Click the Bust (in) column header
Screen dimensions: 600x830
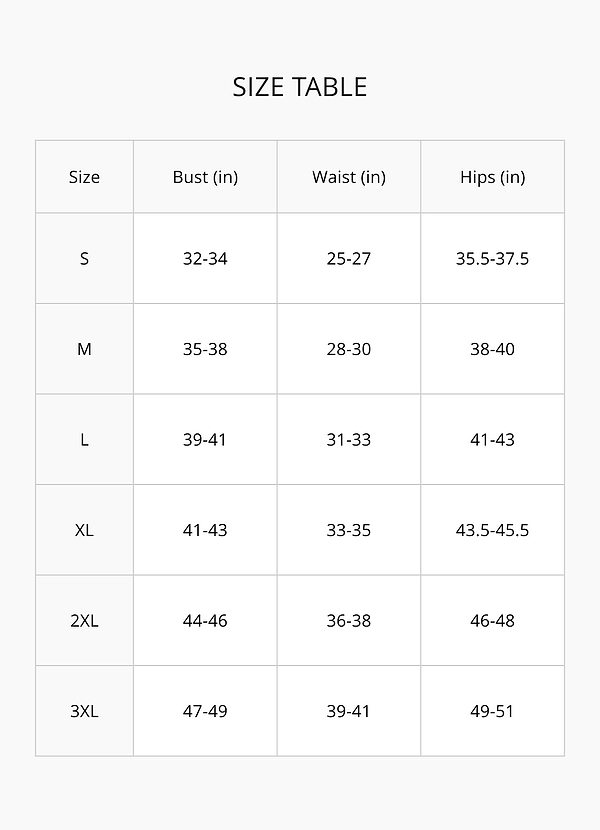205,177
